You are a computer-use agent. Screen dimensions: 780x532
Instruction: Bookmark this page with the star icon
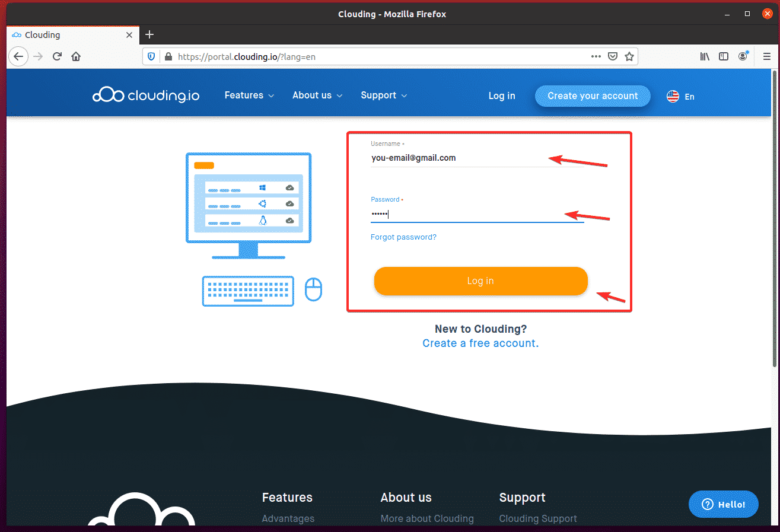tap(629, 56)
